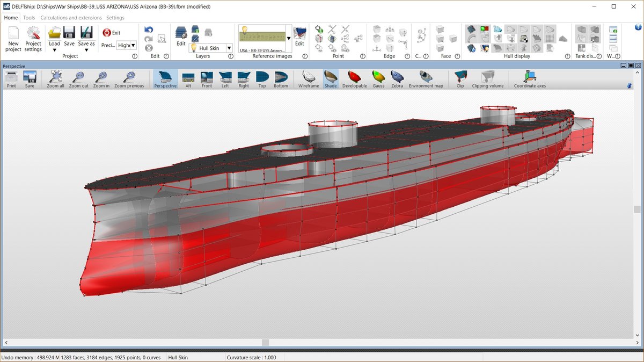Activate Zebra stripe shading

(x=397, y=78)
